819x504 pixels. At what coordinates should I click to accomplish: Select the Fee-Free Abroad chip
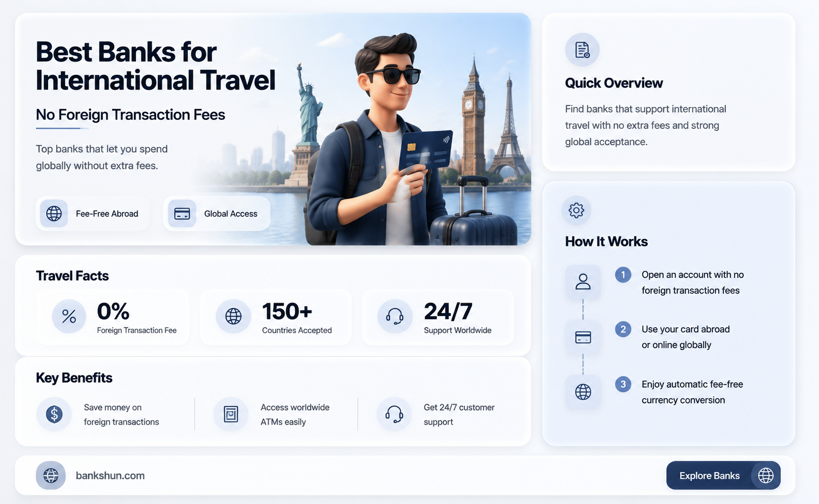[x=93, y=214]
